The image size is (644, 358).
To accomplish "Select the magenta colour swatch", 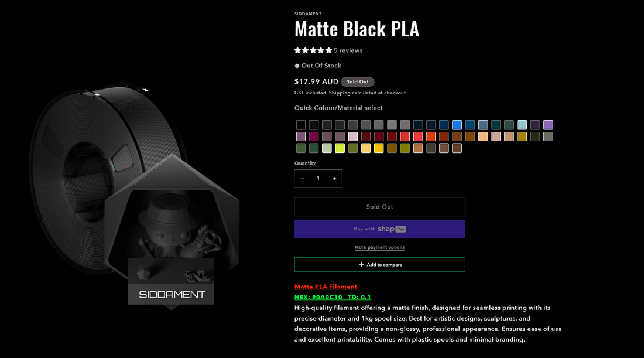I will (314, 137).
